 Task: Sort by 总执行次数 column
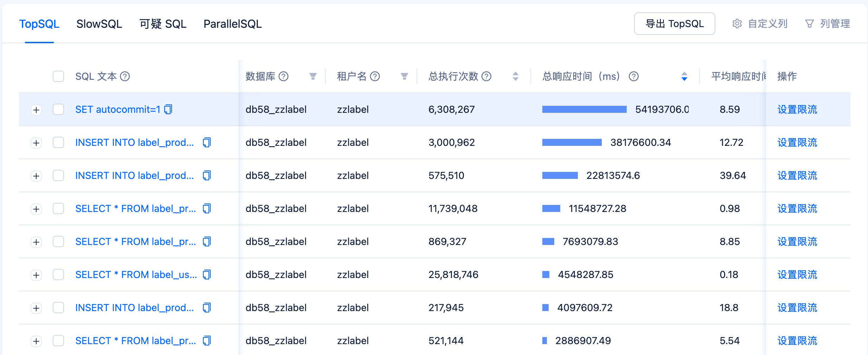coord(516,76)
